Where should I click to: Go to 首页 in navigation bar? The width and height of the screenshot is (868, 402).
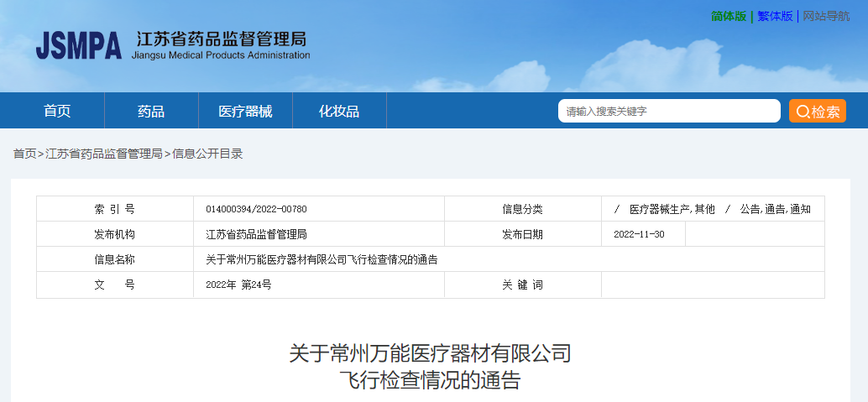(x=58, y=111)
